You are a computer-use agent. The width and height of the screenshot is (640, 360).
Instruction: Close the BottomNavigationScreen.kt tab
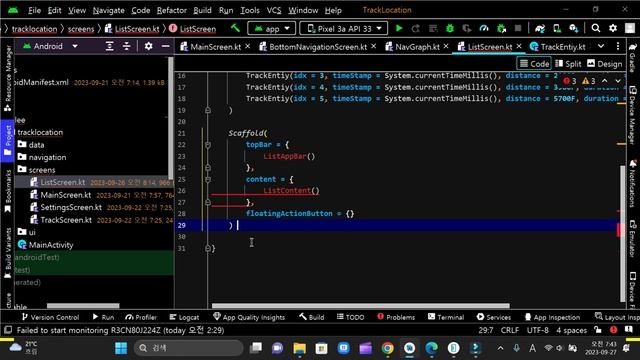coord(373,46)
